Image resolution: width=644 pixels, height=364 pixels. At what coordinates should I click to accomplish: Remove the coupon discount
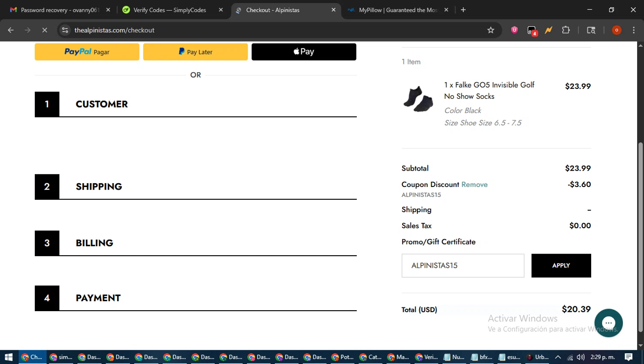[474, 184]
